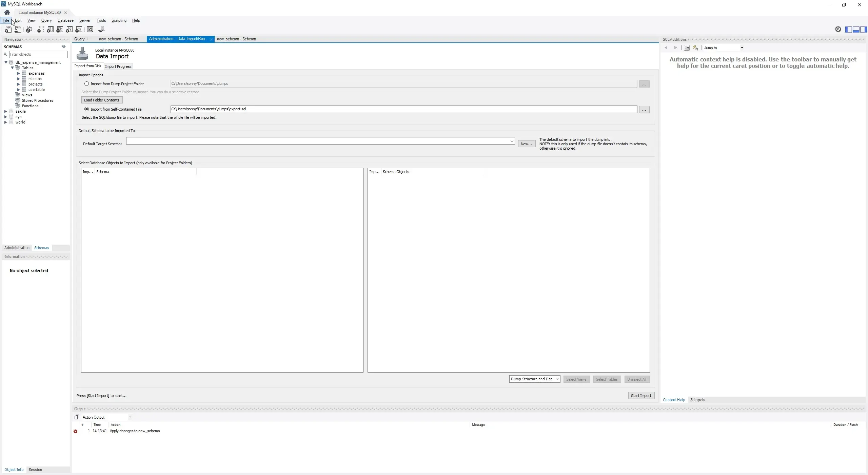Click the create new table icon
Screen dimensions: 868x475
tap(50, 30)
